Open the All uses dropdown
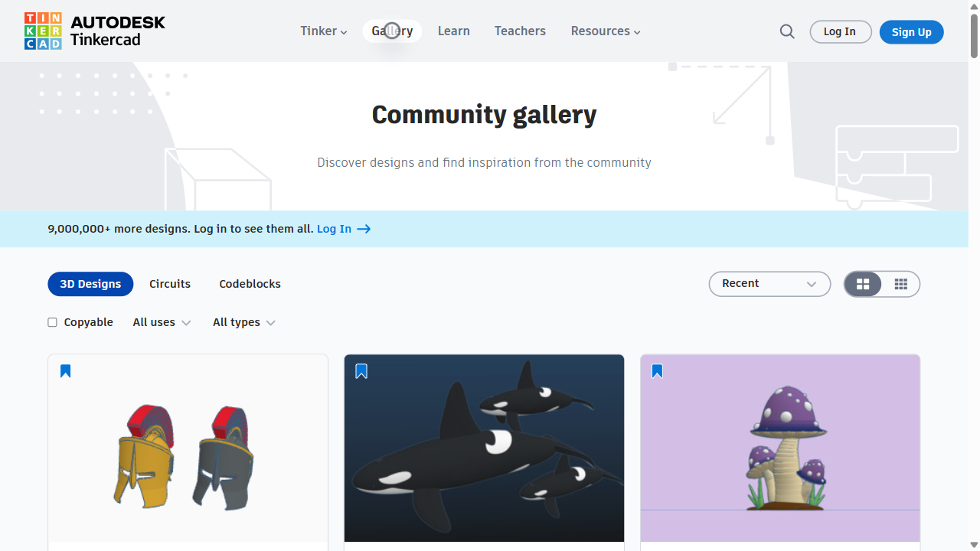Screen dimensions: 980x551 [161, 322]
